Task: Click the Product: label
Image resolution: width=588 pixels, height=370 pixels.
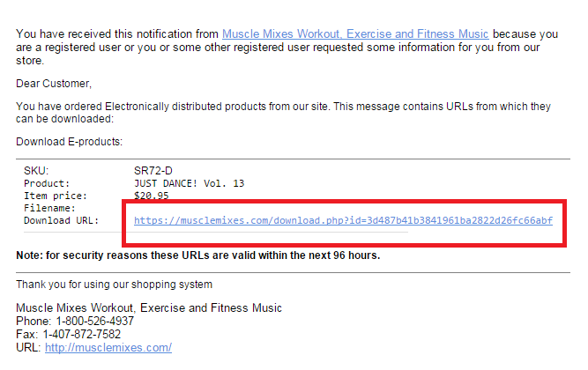Action: pos(46,182)
